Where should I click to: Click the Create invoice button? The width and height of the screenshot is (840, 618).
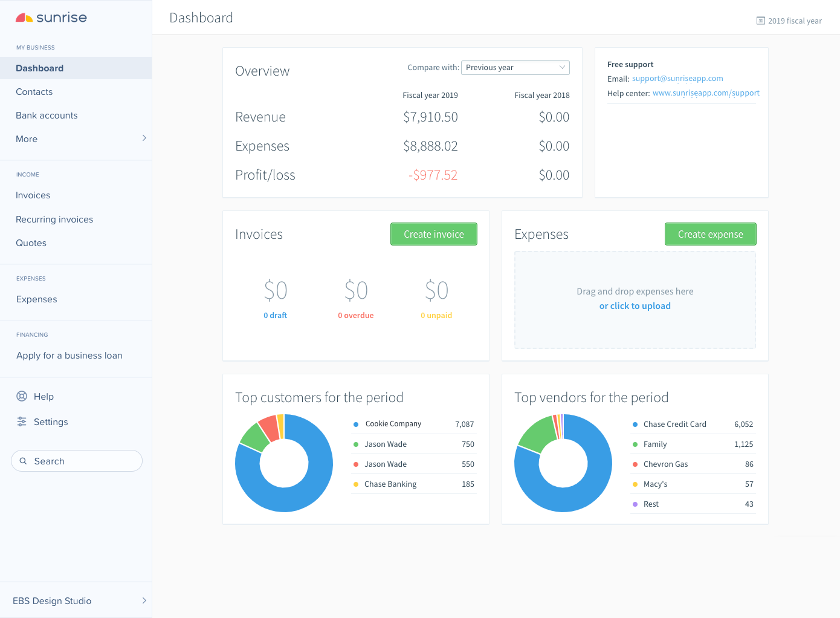[433, 234]
